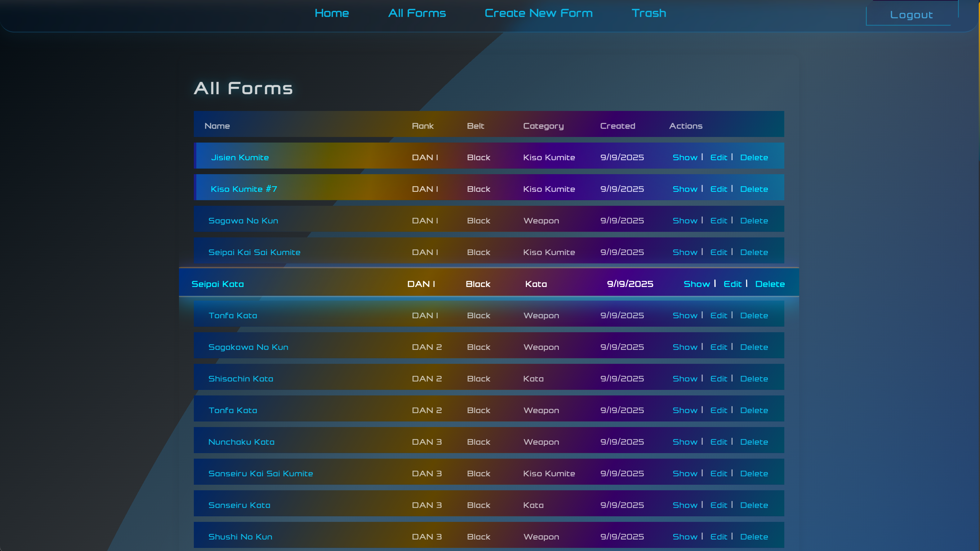The width and height of the screenshot is (980, 551).
Task: Delete the Seipai Kai Sai Kumite form
Action: [754, 253]
